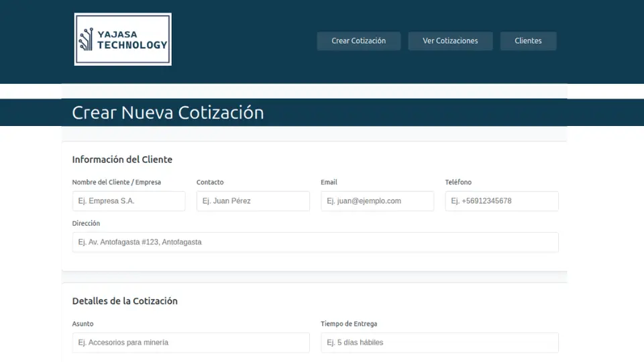Click the Yajasa Technology logo
644x362 pixels.
point(123,39)
